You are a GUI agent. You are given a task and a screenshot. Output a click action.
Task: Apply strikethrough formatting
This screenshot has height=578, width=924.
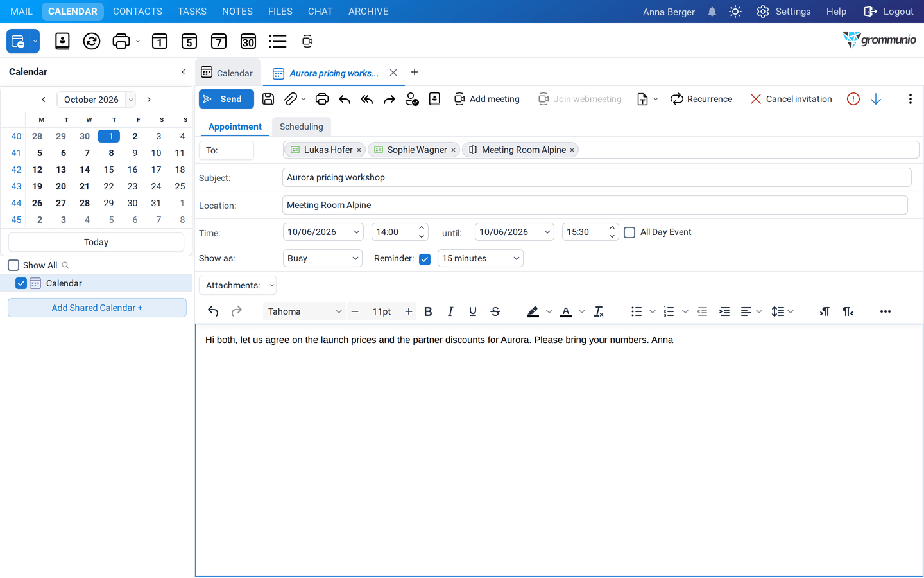(x=495, y=311)
